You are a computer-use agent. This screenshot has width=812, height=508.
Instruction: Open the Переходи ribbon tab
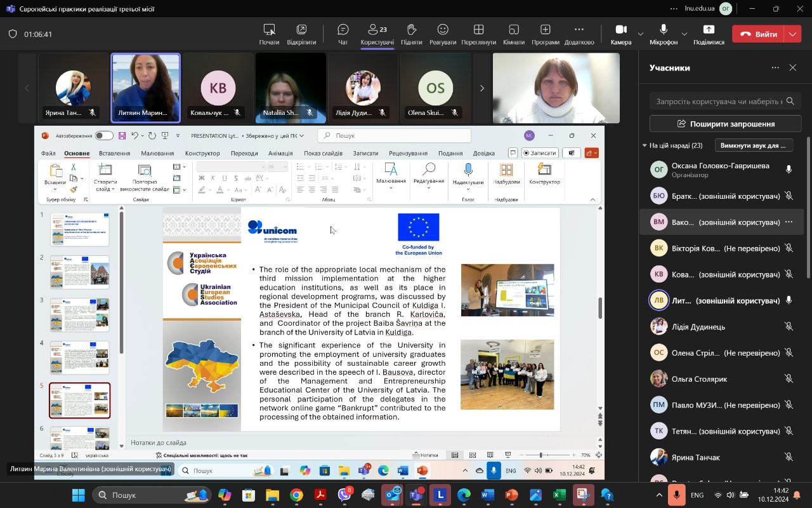(x=244, y=153)
